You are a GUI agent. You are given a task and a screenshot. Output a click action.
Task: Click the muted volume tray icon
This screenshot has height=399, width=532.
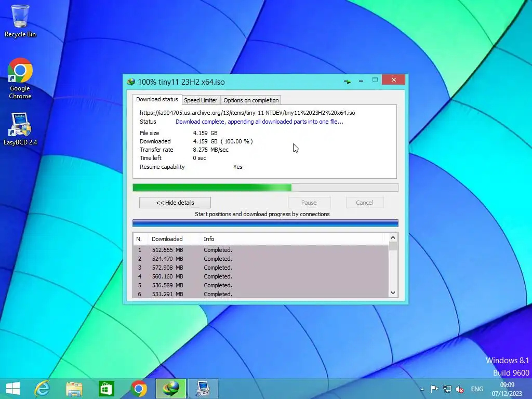[460, 389]
